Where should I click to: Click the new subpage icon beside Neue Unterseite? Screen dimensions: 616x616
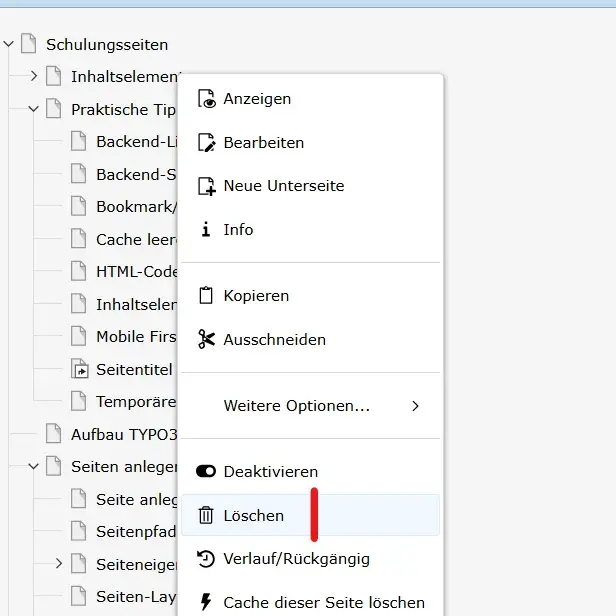206,186
